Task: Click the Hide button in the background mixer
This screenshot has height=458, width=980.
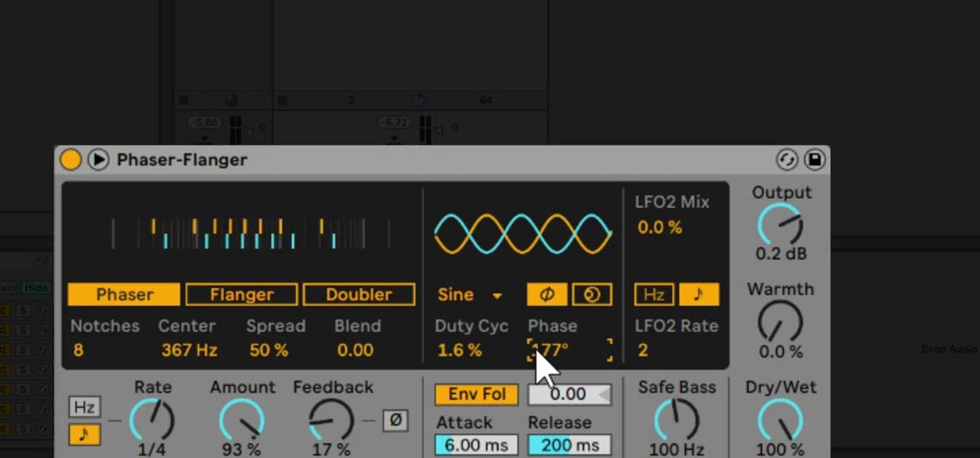Action: pyautogui.click(x=36, y=288)
